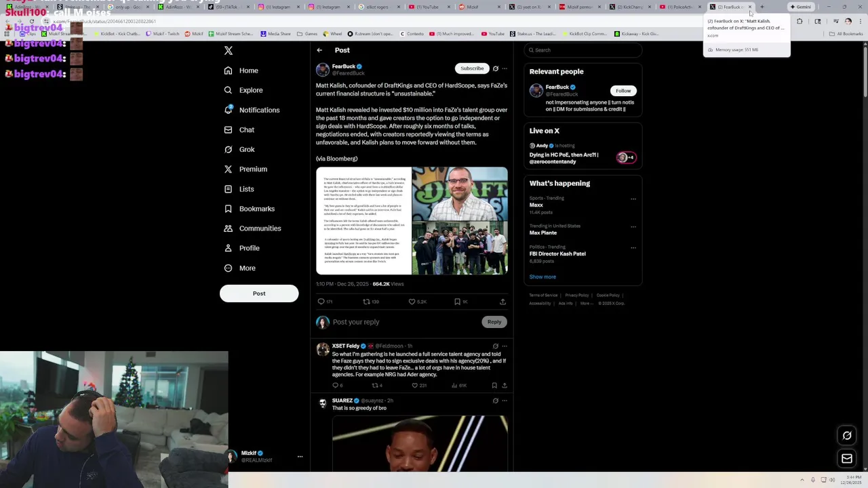Open FearBuck's avatar on the main post
The width and height of the screenshot is (868, 488).
(x=323, y=69)
